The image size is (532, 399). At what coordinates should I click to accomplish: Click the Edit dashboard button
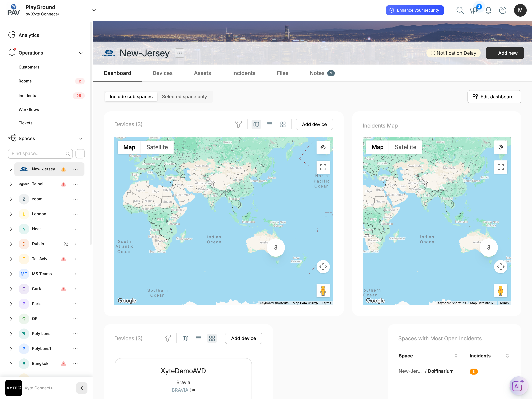[494, 97]
